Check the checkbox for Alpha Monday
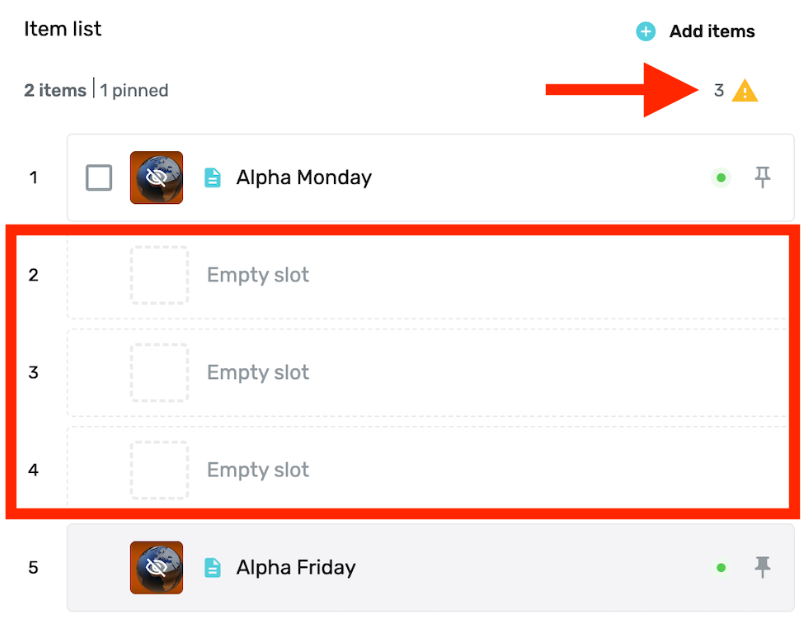The height and width of the screenshot is (622, 808). [x=99, y=178]
